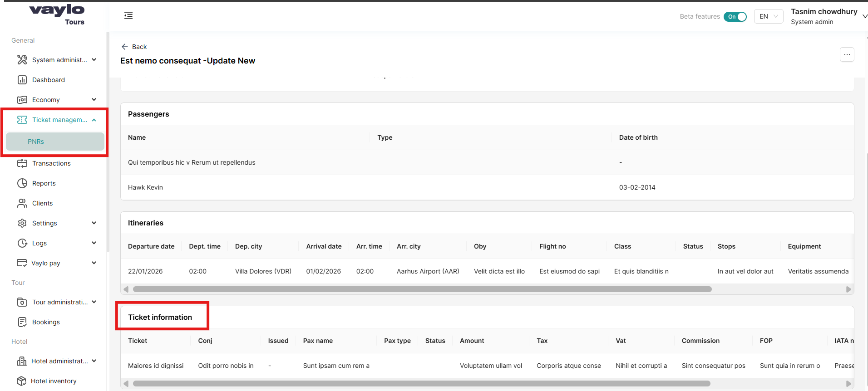Screen dimensions: 868x391
Task: Open the EN language dropdown
Action: point(768,17)
